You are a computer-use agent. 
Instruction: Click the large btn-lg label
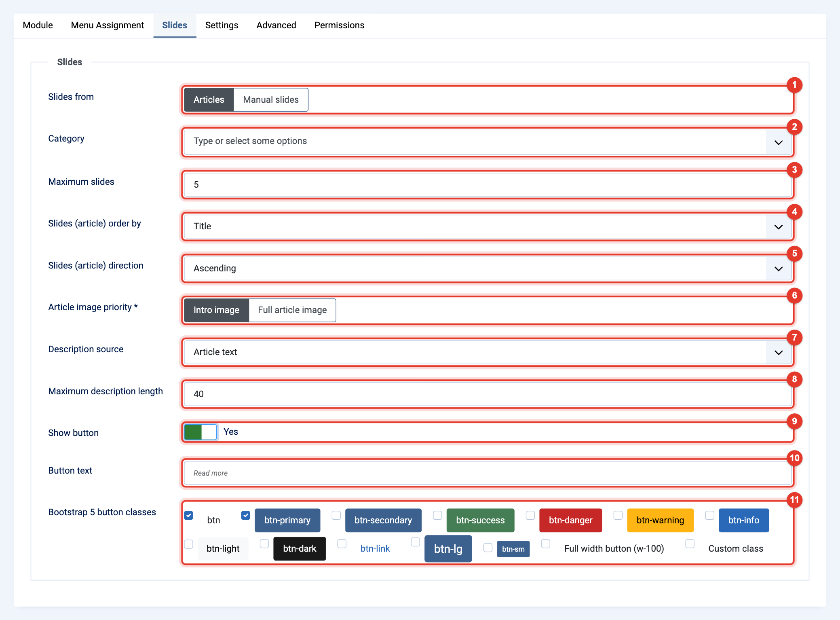point(448,549)
